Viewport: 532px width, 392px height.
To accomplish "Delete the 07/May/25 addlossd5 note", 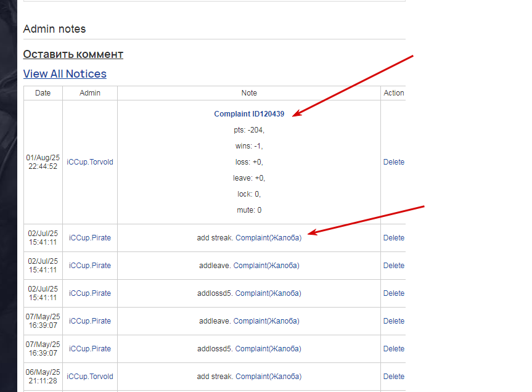I will pyautogui.click(x=393, y=349).
